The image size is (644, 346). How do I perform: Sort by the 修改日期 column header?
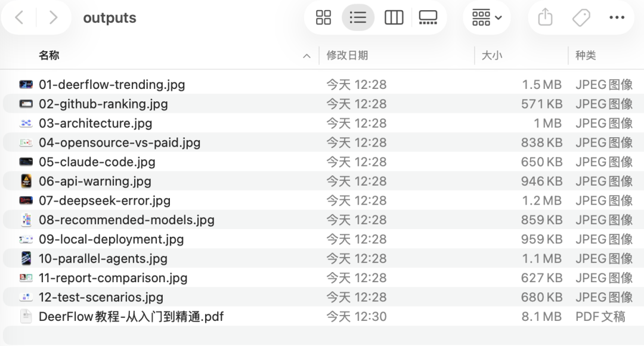pyautogui.click(x=347, y=55)
